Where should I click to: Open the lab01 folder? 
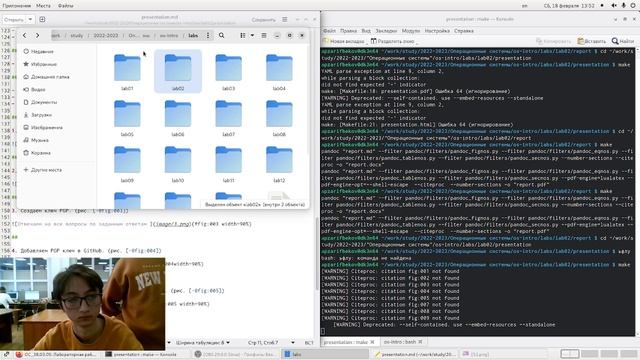(127, 71)
